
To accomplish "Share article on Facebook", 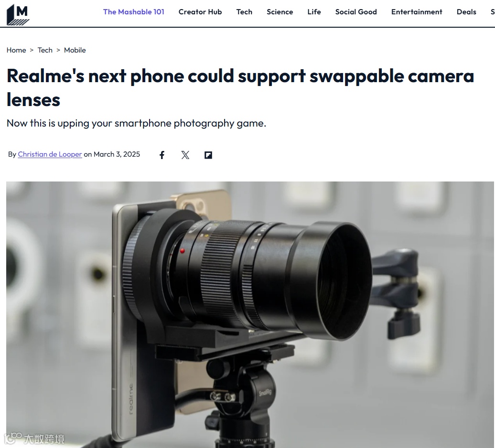I will pyautogui.click(x=162, y=155).
